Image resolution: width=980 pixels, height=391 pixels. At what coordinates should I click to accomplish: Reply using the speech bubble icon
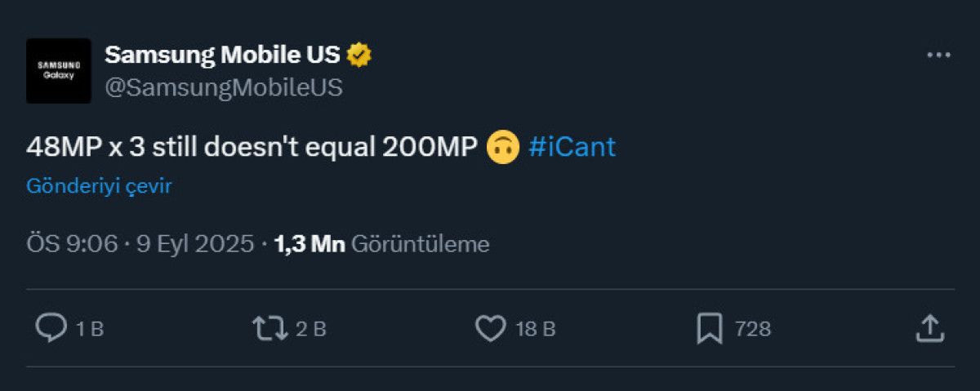coord(51,328)
